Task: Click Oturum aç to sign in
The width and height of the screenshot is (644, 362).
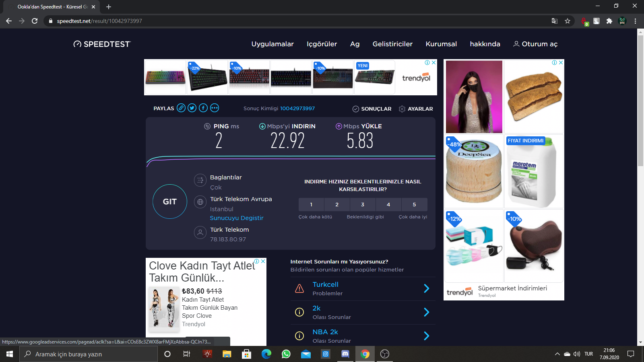Action: [x=535, y=44]
